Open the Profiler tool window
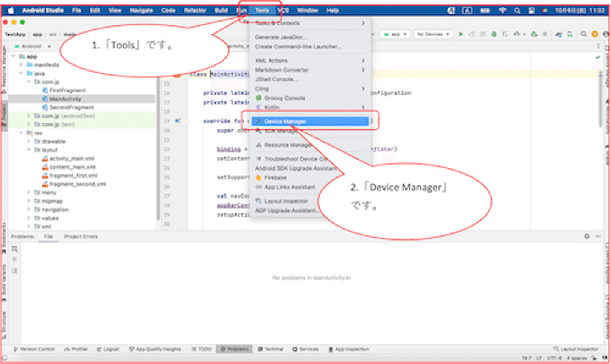Image resolution: width=611 pixels, height=364 pixels. click(76, 349)
